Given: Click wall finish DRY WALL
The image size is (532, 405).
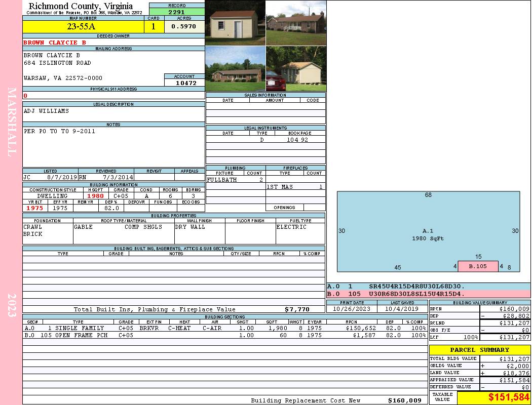Looking at the screenshot, I should [x=190, y=227].
